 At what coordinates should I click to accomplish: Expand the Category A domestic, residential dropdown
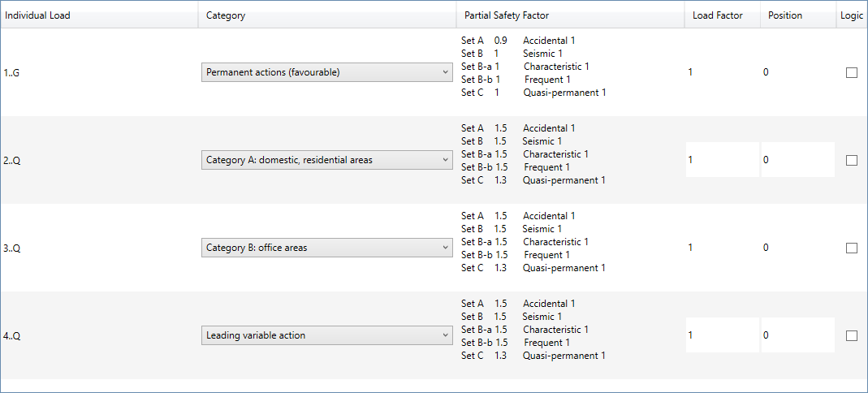click(x=326, y=160)
